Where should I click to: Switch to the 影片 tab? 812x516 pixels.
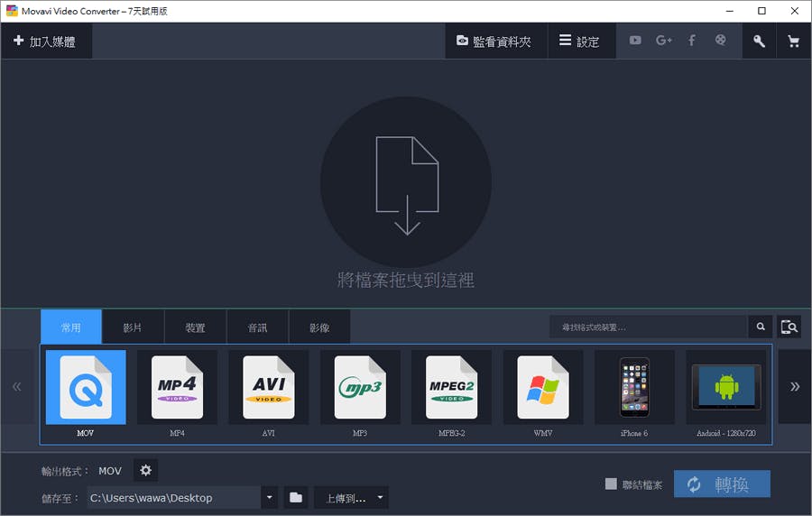133,327
